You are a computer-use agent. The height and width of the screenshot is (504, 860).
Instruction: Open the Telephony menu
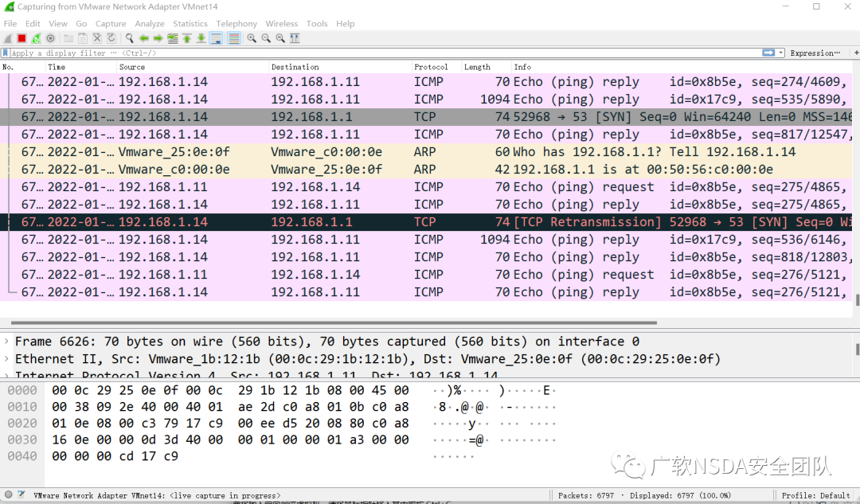236,24
